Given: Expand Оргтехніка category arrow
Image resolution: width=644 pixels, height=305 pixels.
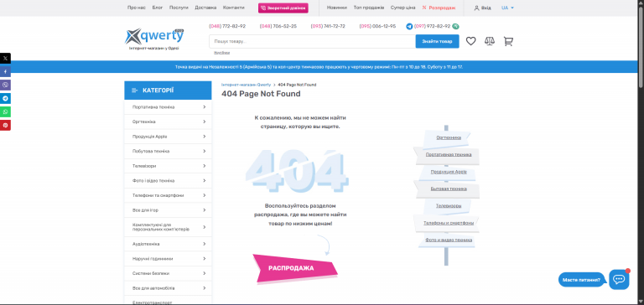Looking at the screenshot, I should pyautogui.click(x=204, y=122).
